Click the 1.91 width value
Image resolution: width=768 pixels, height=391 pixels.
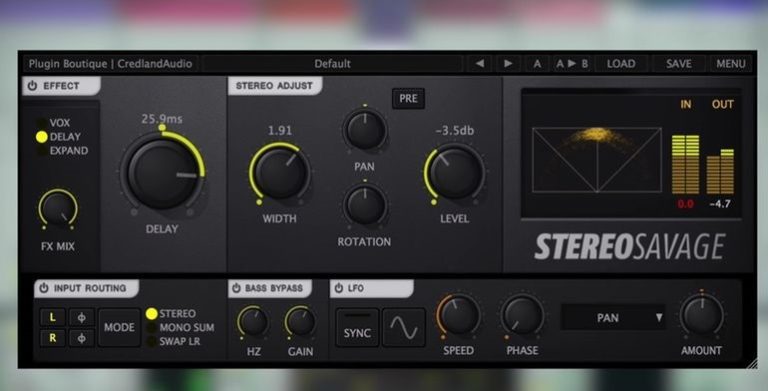(x=280, y=131)
